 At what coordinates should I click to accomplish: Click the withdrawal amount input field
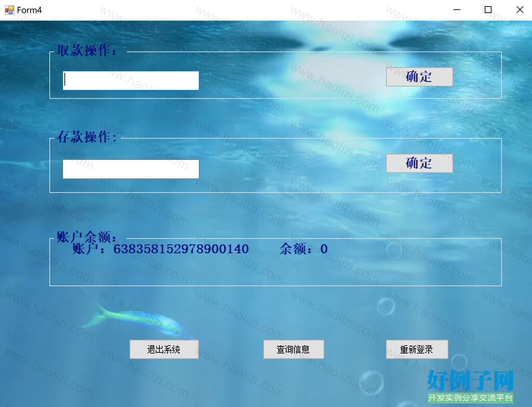tap(131, 81)
